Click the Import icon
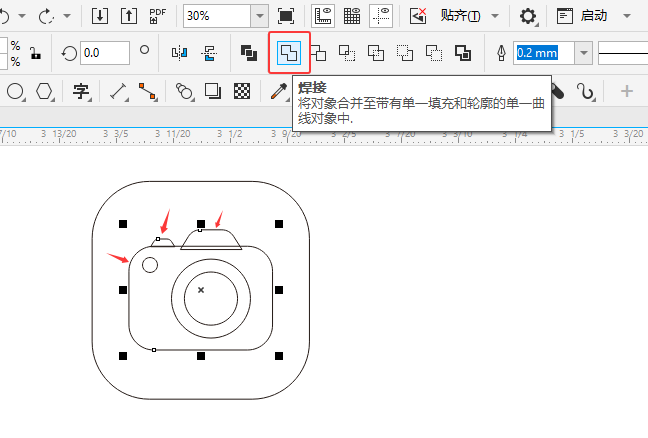648x438 pixels. 100,16
